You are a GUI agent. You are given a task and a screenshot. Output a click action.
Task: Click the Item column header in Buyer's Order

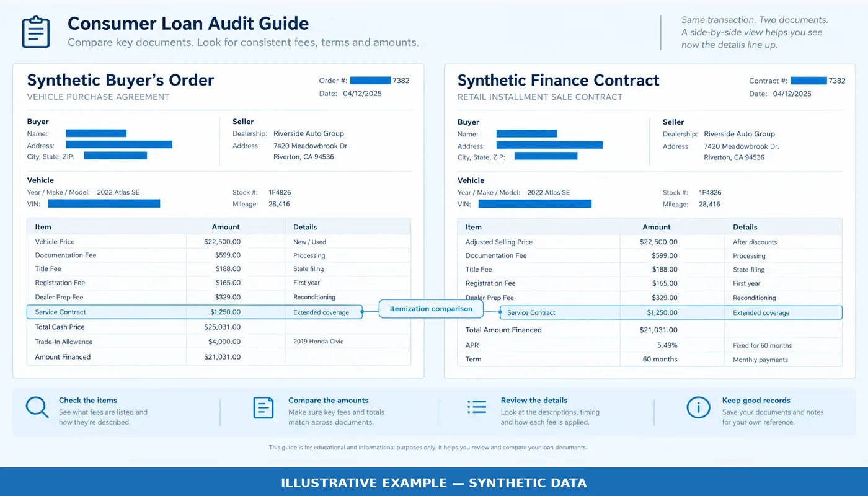pos(43,227)
